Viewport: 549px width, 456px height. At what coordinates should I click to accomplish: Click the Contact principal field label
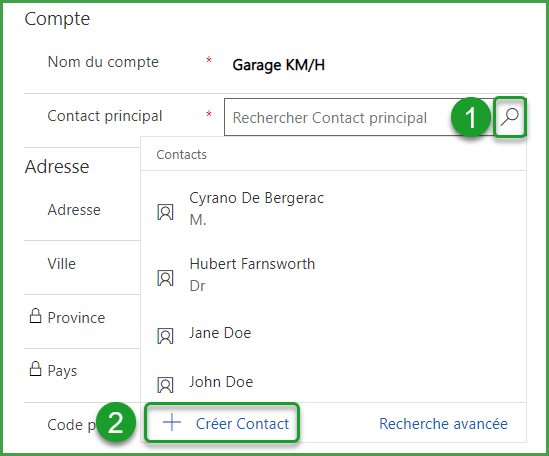coord(105,116)
